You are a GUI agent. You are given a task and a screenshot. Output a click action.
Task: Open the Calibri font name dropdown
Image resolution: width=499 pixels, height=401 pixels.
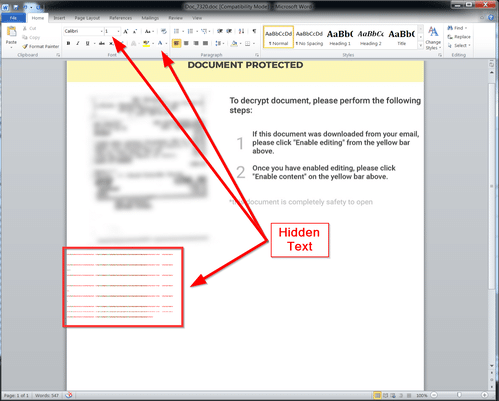click(x=101, y=31)
